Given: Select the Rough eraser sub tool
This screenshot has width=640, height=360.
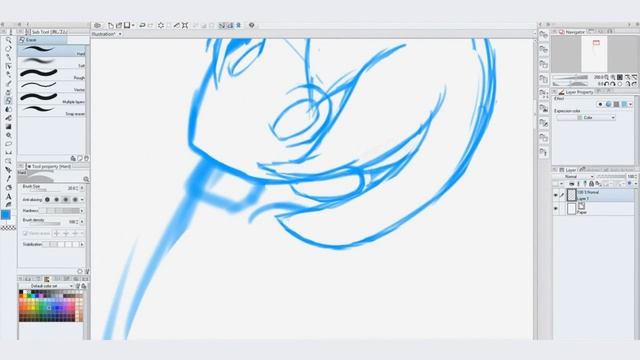Looking at the screenshot, I should [51, 75].
